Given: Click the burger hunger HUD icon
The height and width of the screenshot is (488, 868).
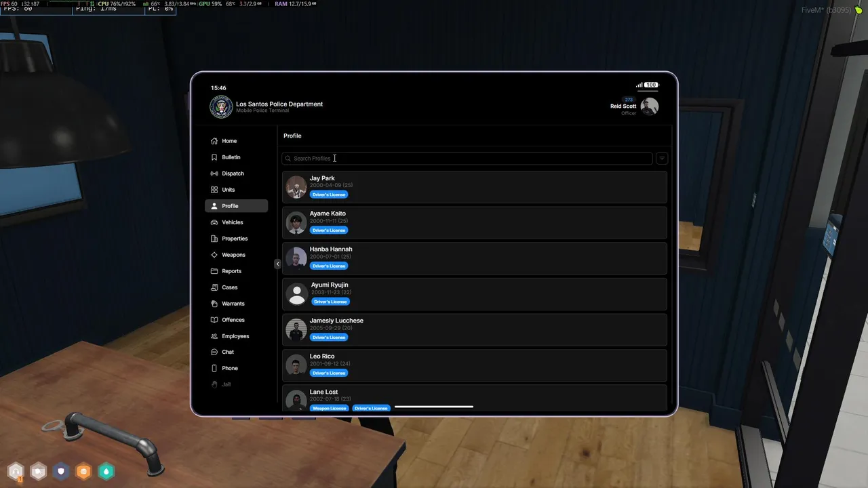Looking at the screenshot, I should (83, 471).
